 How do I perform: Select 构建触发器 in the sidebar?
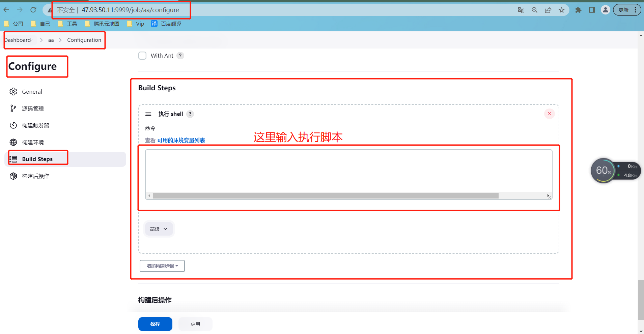[65, 125]
